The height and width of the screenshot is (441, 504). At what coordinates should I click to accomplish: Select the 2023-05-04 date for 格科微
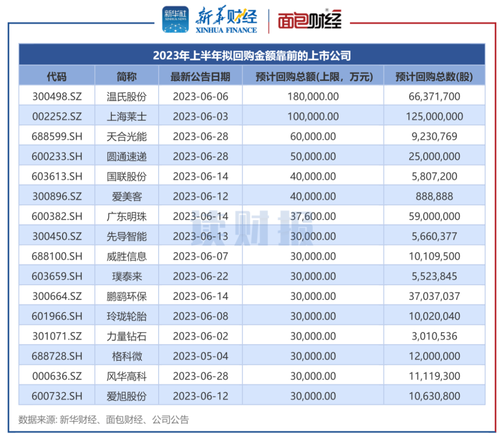coord(200,357)
